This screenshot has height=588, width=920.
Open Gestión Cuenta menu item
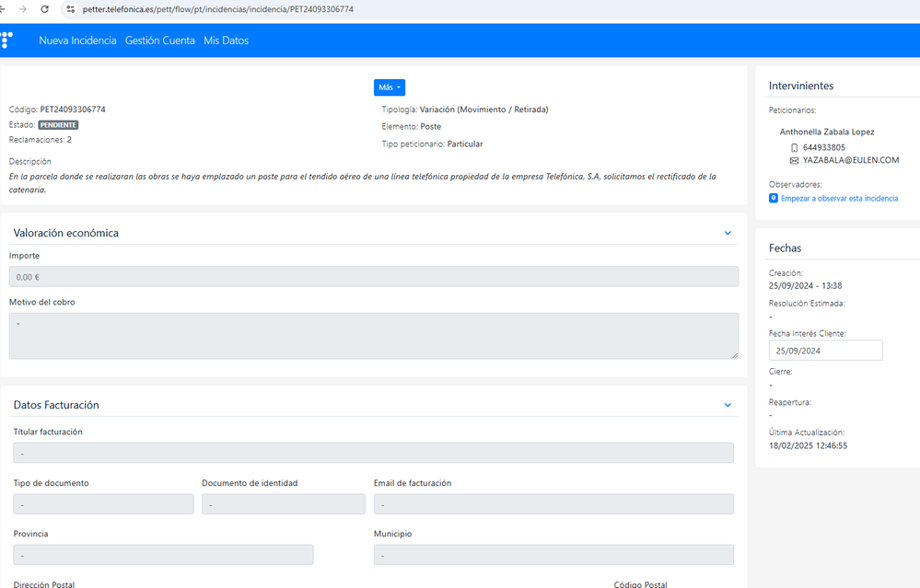(x=160, y=40)
